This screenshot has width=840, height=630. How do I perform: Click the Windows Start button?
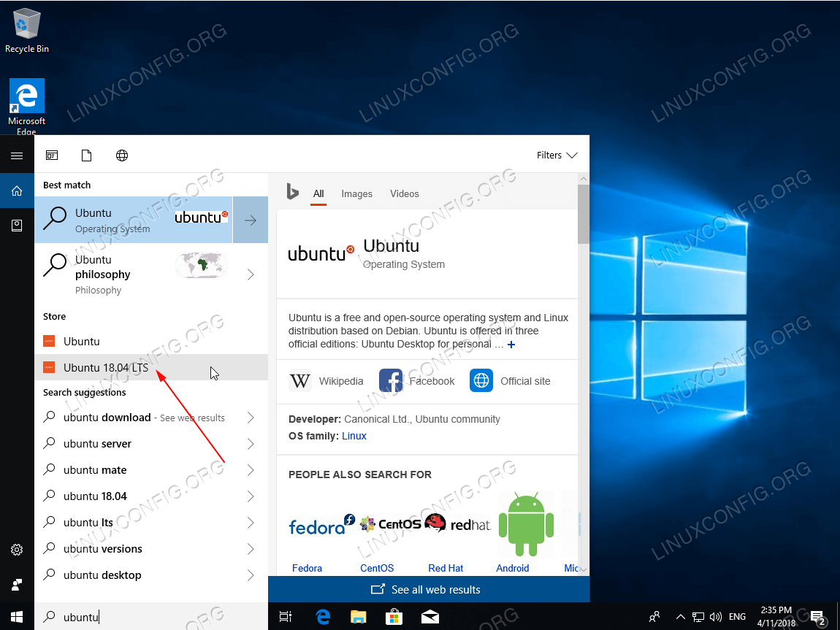point(17,617)
